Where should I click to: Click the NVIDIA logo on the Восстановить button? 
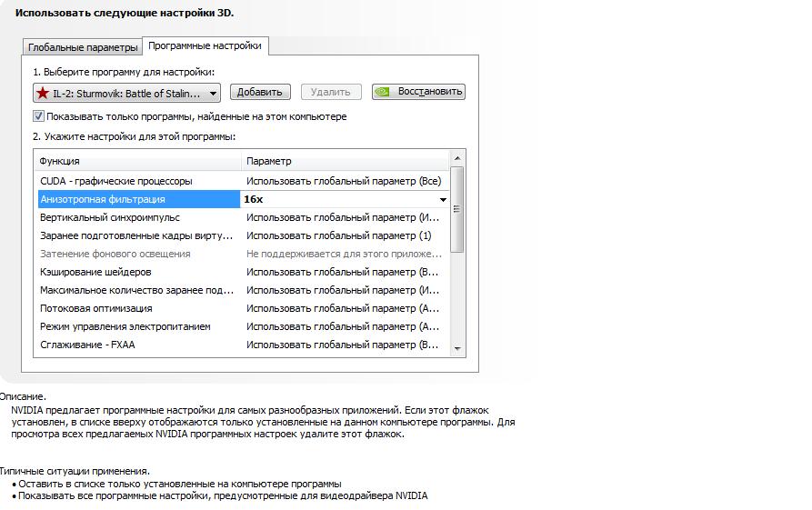pos(382,92)
